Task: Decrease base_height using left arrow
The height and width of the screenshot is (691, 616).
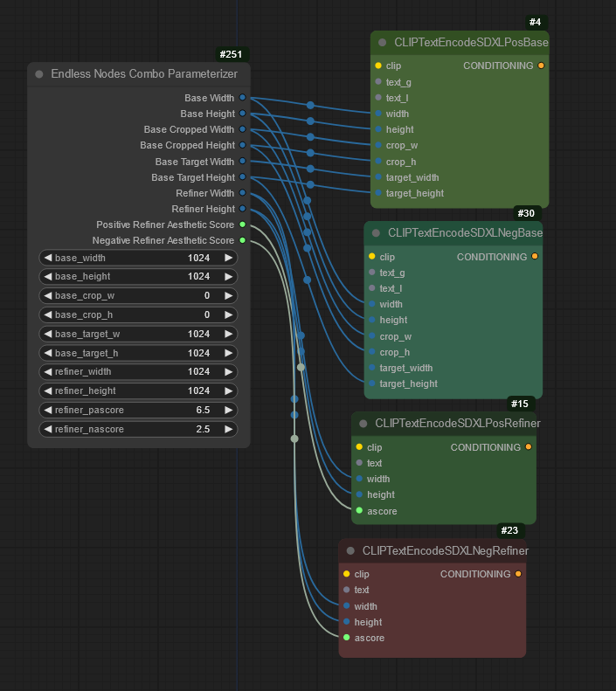Action: (48, 277)
